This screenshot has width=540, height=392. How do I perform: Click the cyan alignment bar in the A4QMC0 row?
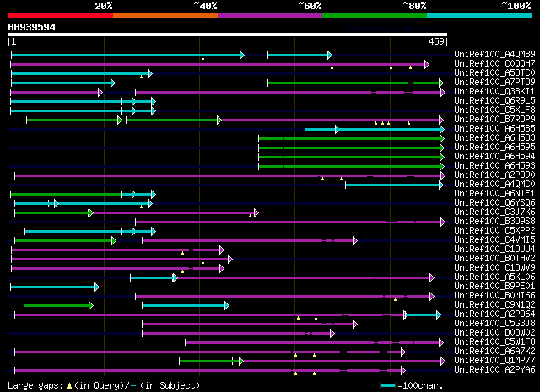click(394, 185)
